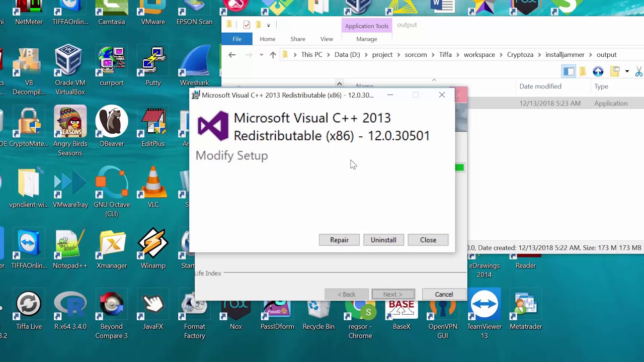Open VLC media player icon
The image size is (644, 362).
(153, 188)
